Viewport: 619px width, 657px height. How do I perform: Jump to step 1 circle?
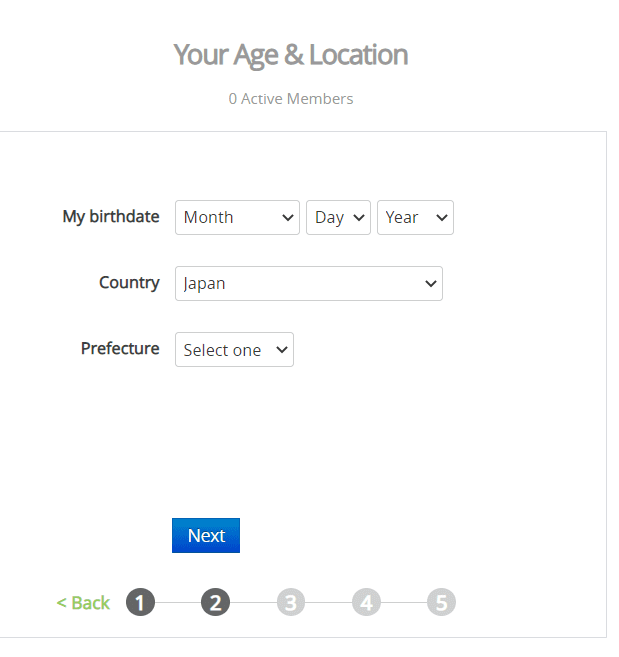click(x=140, y=603)
